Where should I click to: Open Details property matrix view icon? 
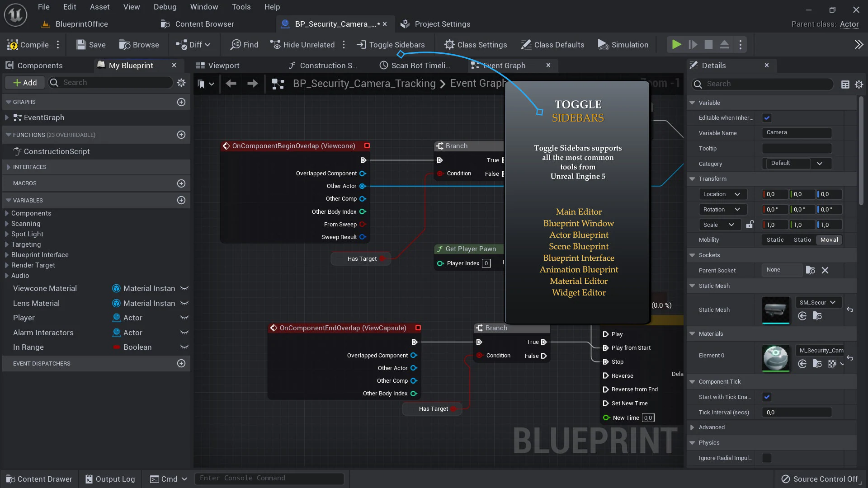845,84
